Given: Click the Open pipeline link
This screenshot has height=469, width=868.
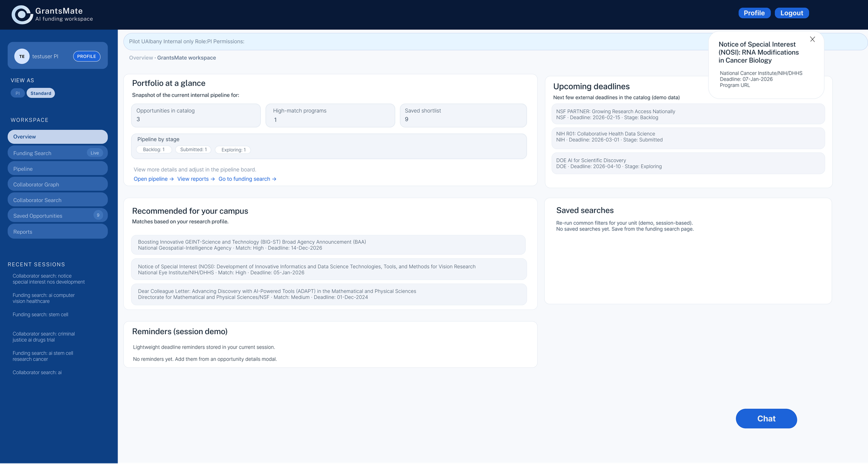Looking at the screenshot, I should pyautogui.click(x=153, y=179).
